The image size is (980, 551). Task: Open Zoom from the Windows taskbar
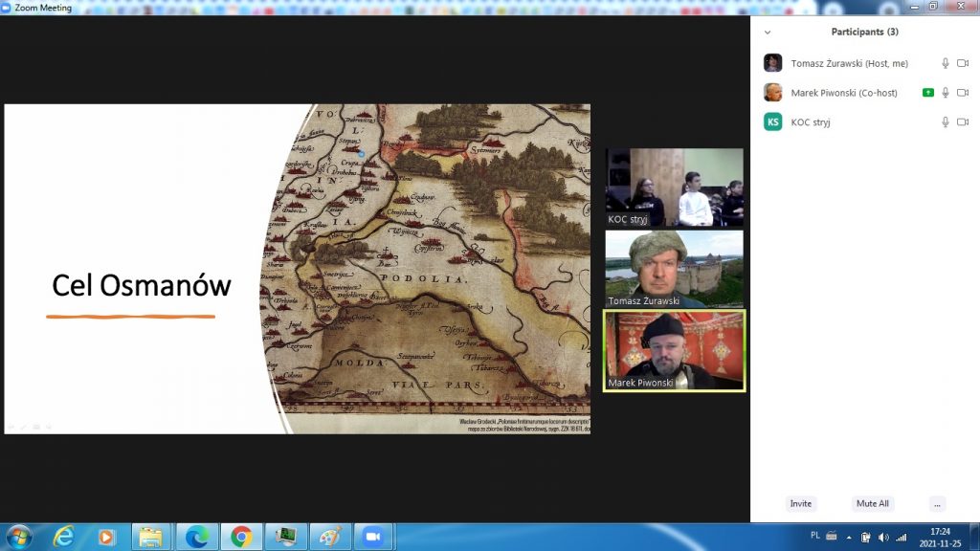(x=372, y=537)
